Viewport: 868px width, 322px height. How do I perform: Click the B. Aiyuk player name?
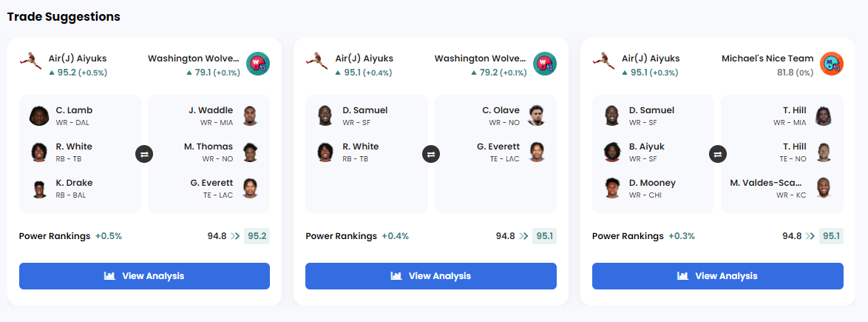coord(647,147)
